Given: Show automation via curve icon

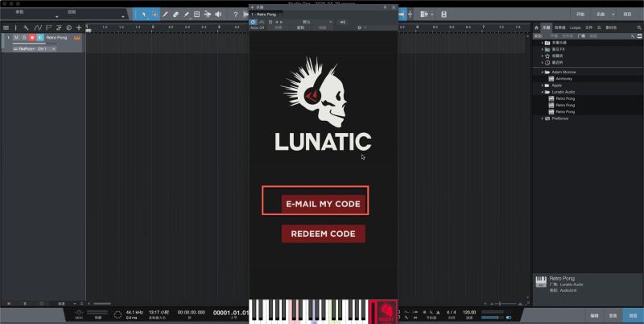Looking at the screenshot, I should tap(38, 28).
